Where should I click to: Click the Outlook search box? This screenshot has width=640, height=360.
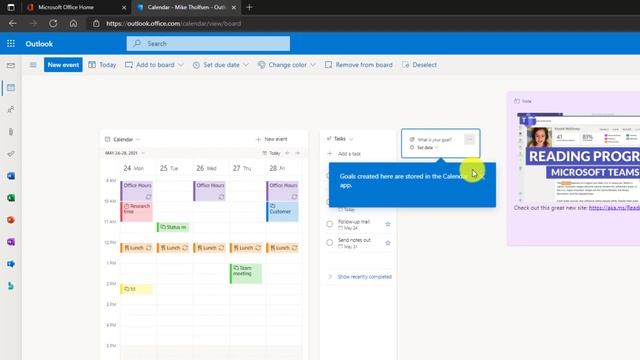pos(208,44)
